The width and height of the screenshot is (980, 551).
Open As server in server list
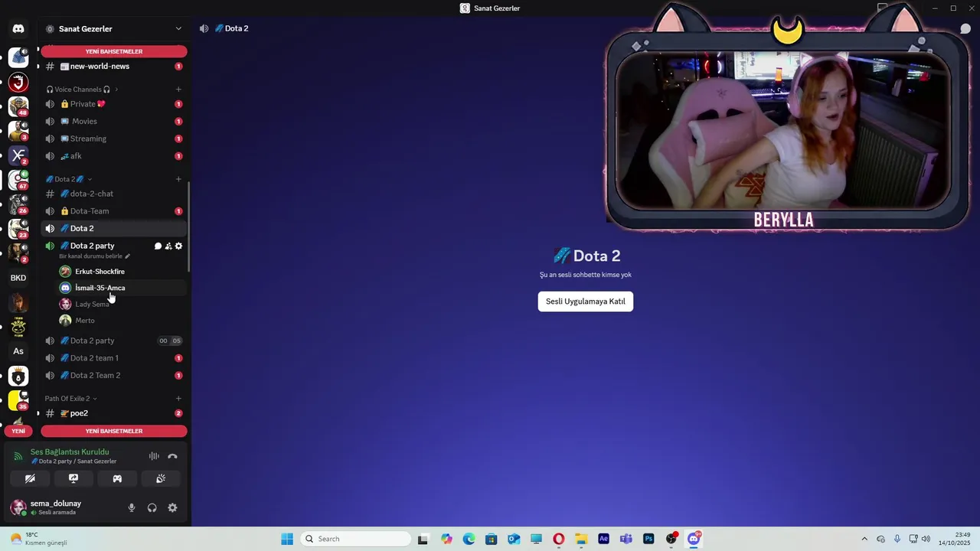click(18, 351)
